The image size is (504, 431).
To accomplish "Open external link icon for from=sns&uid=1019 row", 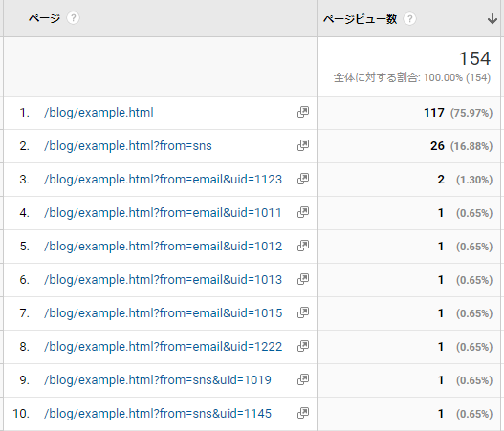I will [x=303, y=379].
